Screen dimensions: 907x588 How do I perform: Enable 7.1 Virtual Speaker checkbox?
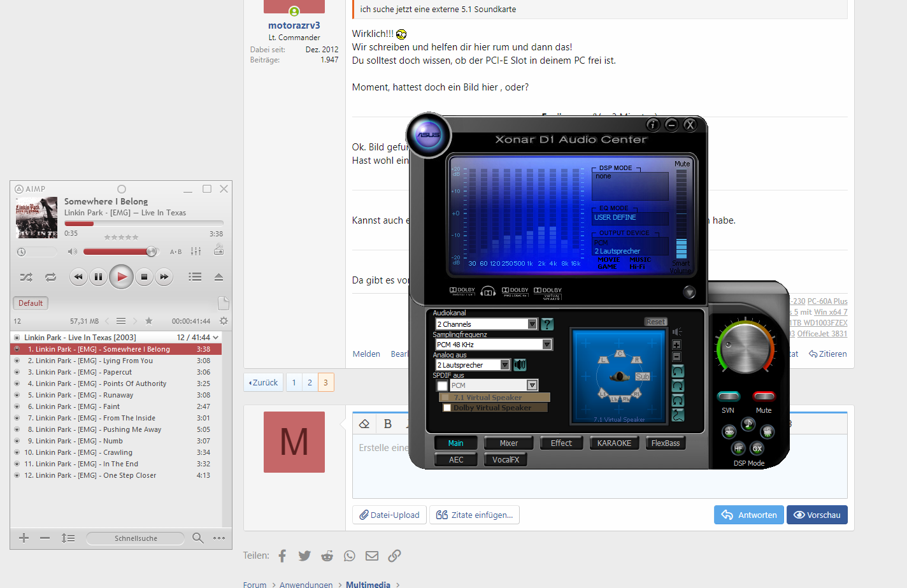pyautogui.click(x=446, y=398)
